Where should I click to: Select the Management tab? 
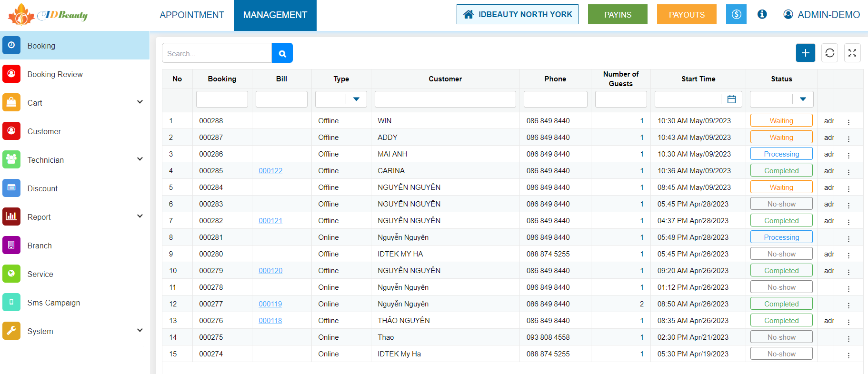(275, 15)
